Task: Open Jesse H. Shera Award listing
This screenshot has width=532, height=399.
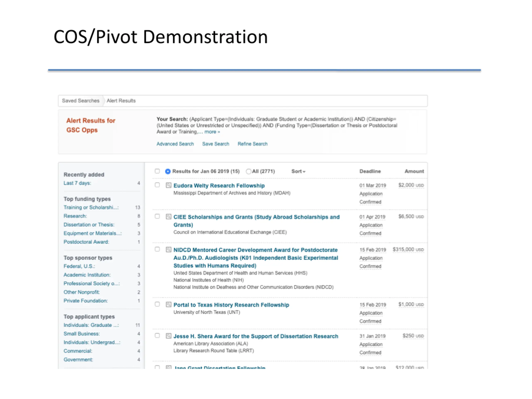Action: tap(256, 336)
